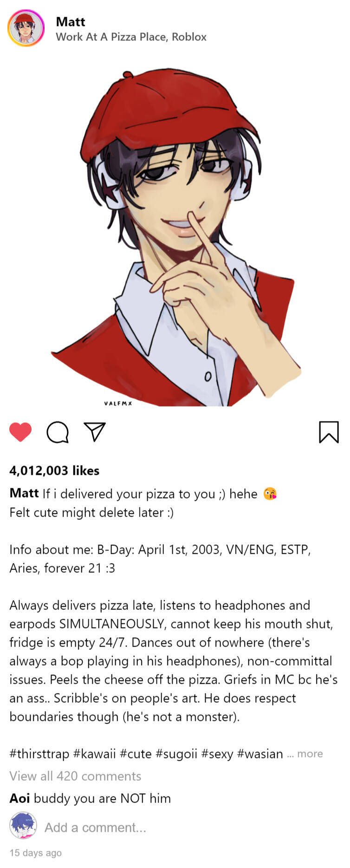Expand the caption with "more"
Image resolution: width=350 pixels, height=868 pixels.
tap(310, 753)
